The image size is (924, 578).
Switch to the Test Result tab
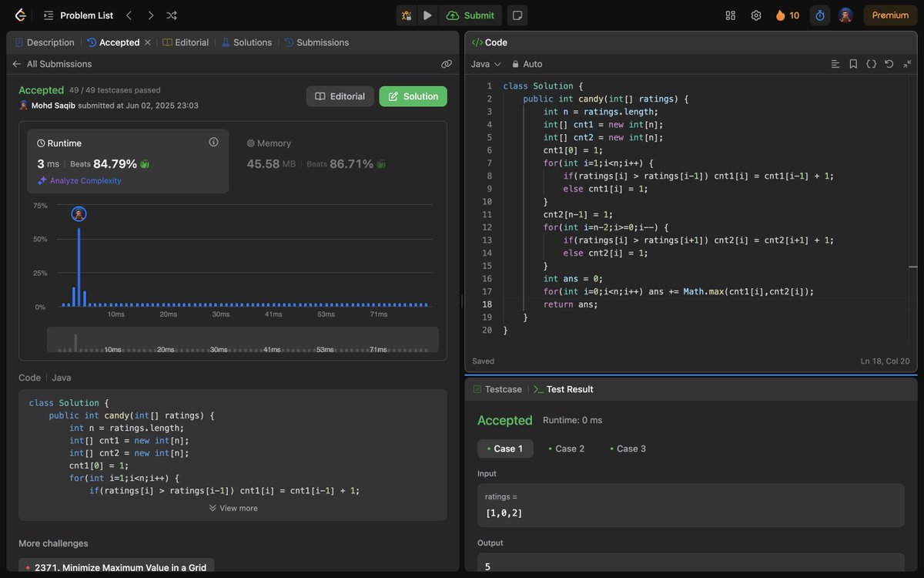(563, 389)
